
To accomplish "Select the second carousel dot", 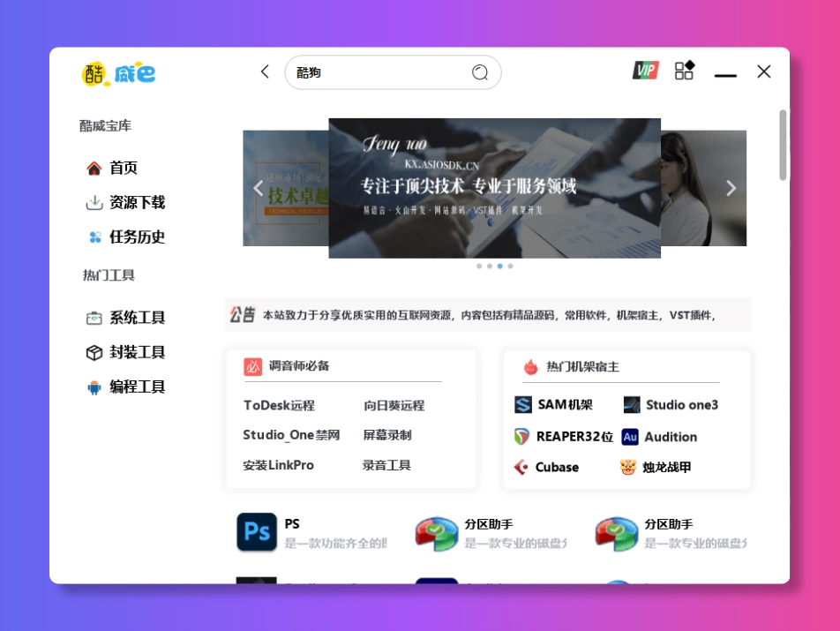I will 490,267.
